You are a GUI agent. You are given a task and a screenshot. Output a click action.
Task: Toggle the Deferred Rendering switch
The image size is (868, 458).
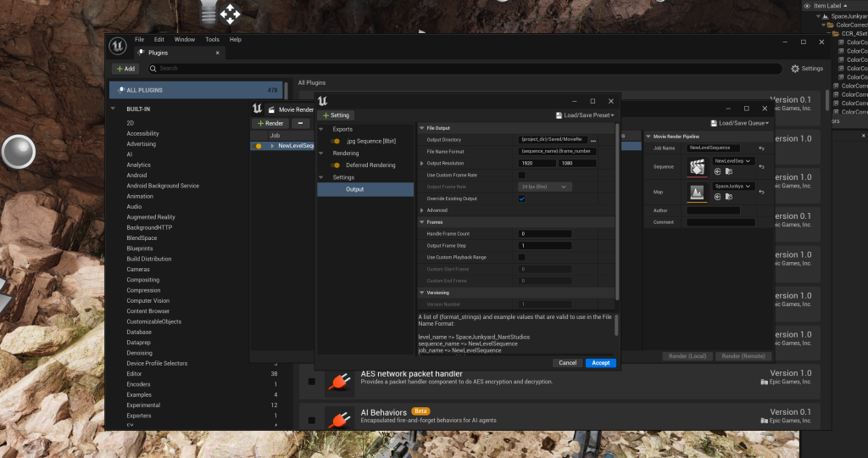point(335,165)
